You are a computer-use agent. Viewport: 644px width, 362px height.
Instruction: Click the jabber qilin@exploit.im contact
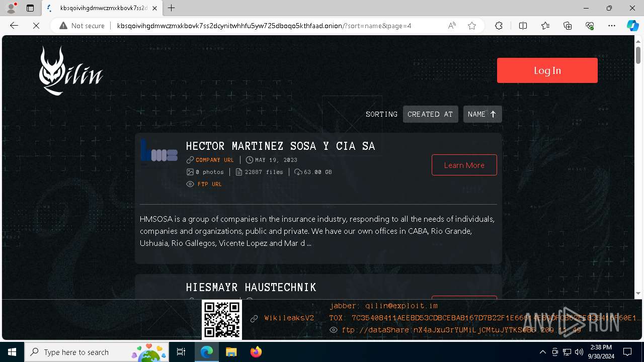click(383, 306)
